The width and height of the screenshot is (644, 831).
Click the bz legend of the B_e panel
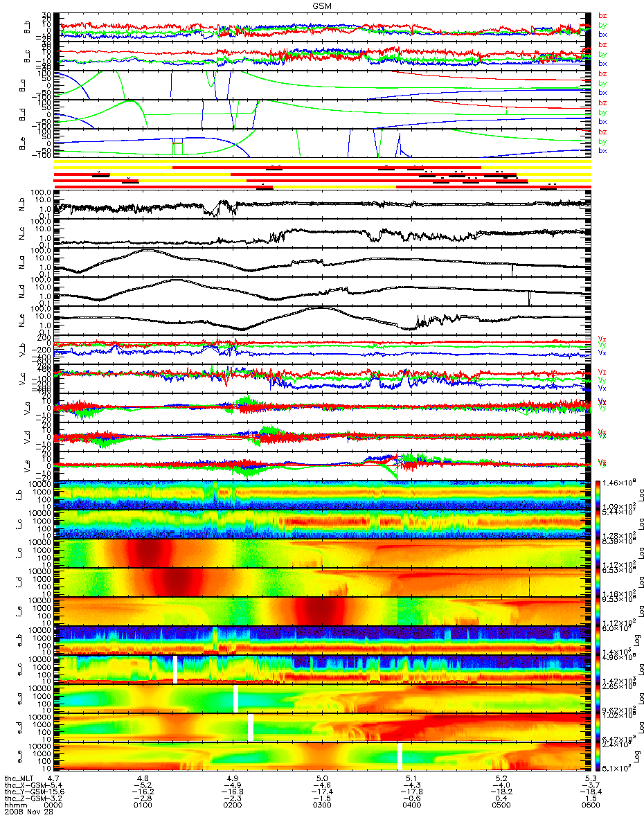pos(602,132)
